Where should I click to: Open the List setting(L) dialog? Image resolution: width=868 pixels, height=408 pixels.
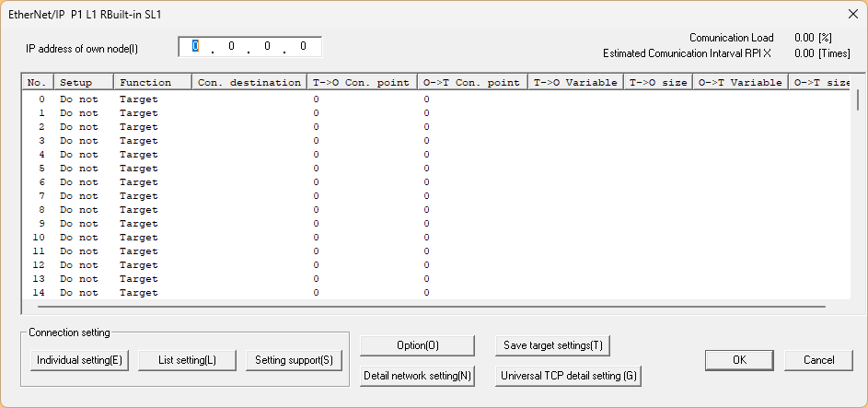coord(188,360)
